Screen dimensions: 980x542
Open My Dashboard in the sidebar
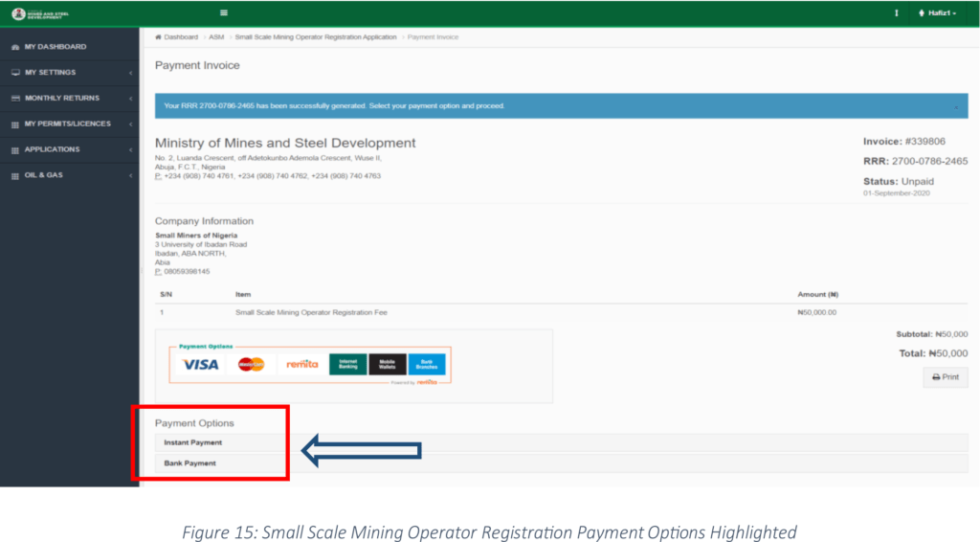coord(56,47)
